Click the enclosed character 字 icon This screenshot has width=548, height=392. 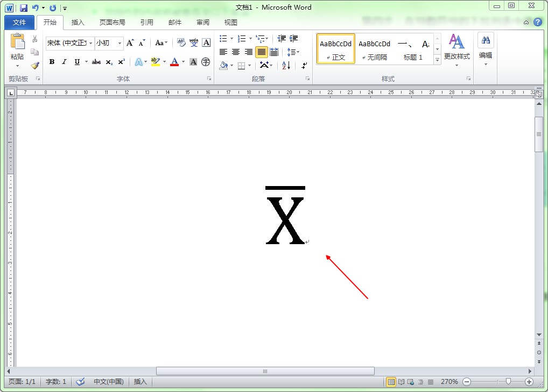pyautogui.click(x=206, y=62)
